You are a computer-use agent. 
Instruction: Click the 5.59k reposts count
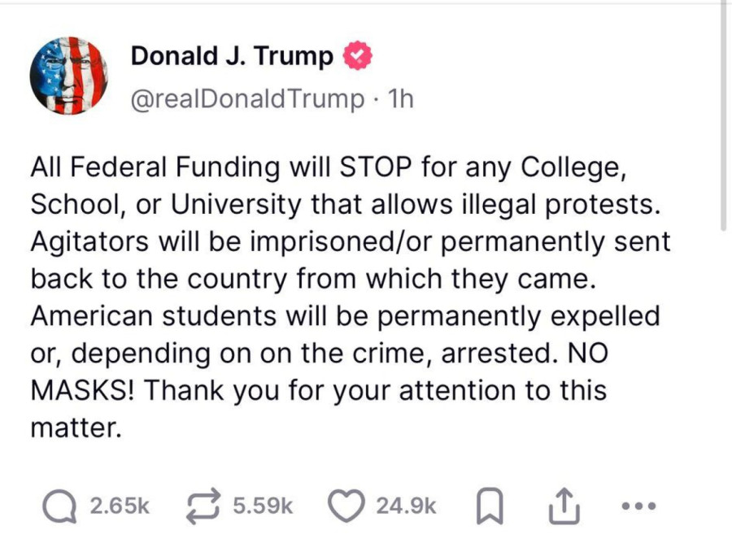pos(263,506)
